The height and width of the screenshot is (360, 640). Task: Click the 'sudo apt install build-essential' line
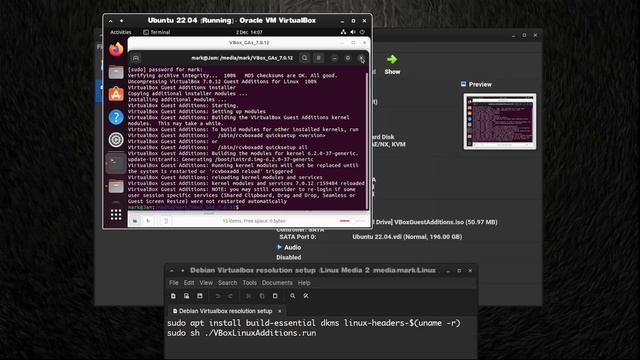pyautogui.click(x=313, y=323)
